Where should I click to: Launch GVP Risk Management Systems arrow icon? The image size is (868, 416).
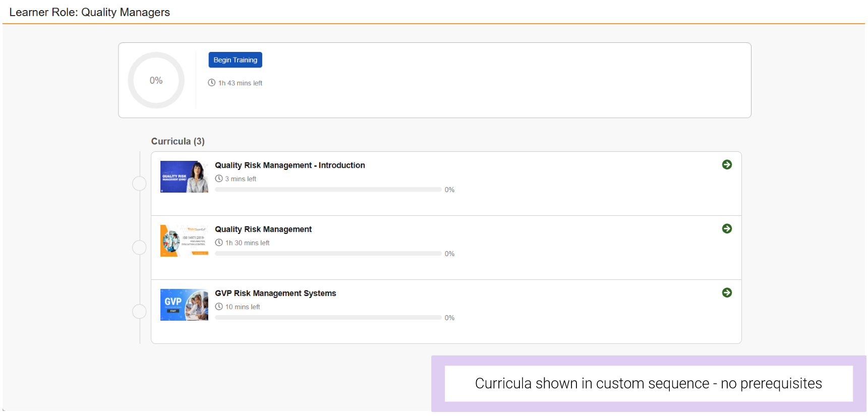coord(727,293)
